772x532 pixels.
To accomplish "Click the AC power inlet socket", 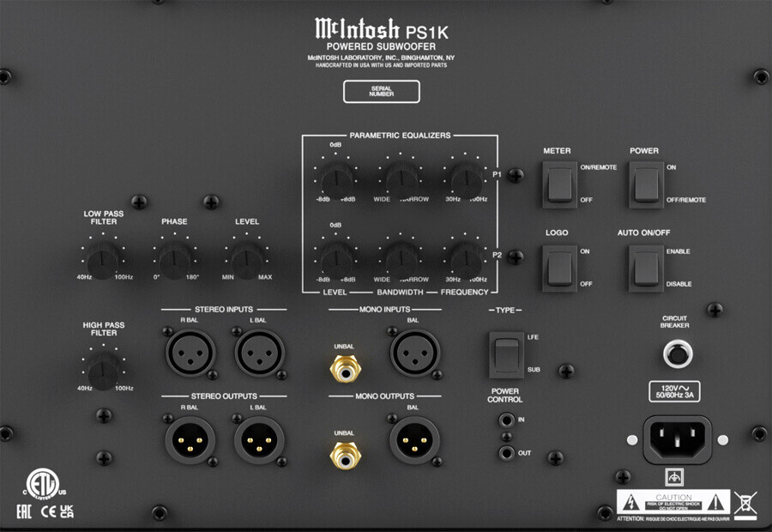I will [x=678, y=439].
